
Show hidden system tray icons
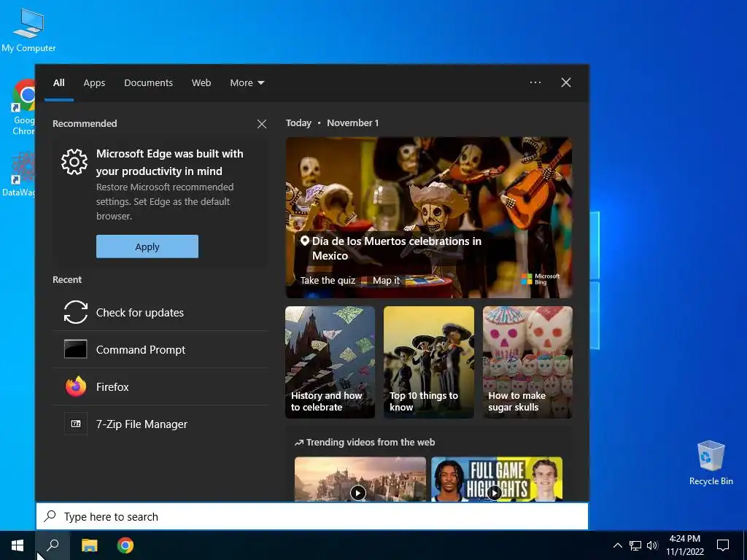617,545
